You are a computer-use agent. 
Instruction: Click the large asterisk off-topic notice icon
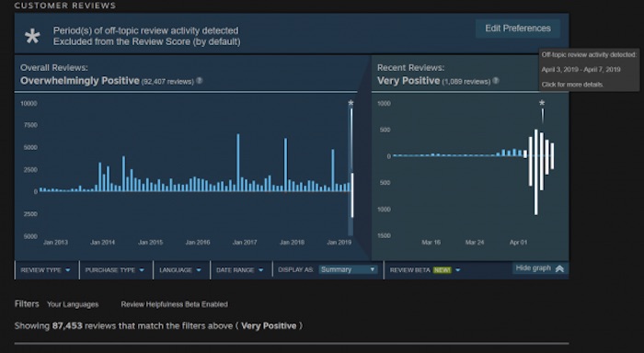tap(32, 37)
